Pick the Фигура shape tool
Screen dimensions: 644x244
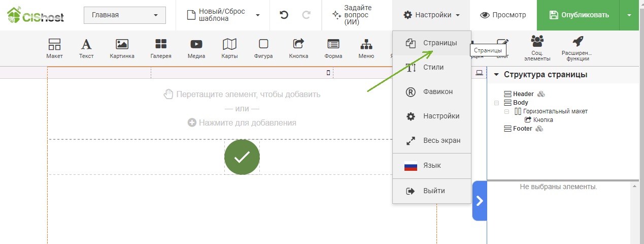click(x=263, y=49)
